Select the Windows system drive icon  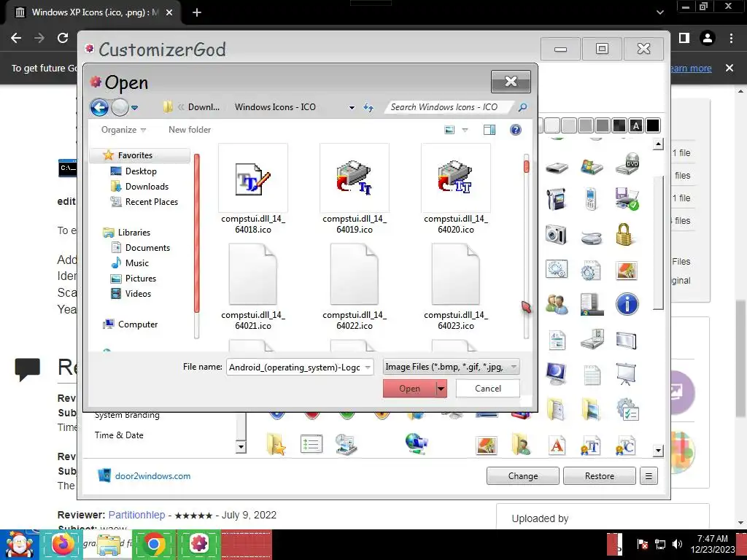(x=592, y=167)
